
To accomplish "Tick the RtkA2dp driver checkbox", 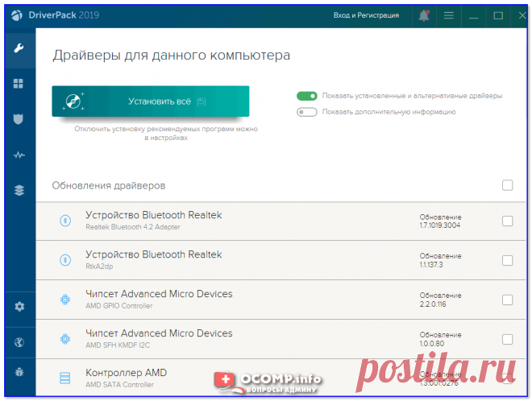I will [507, 260].
